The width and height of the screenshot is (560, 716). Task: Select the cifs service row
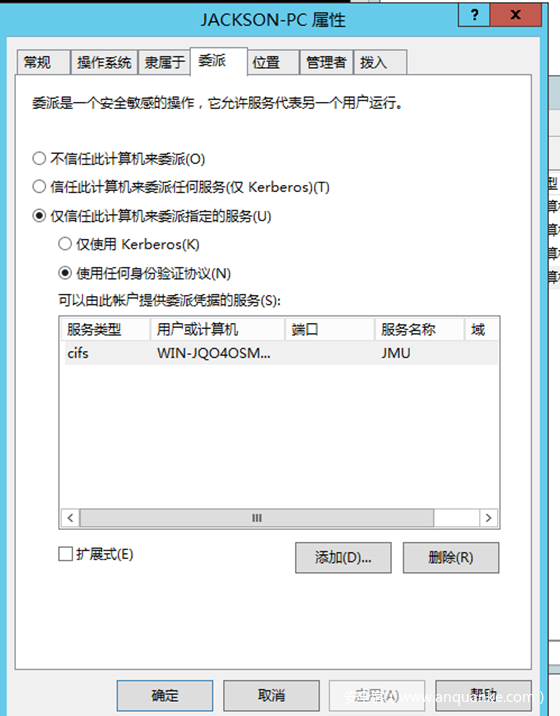280,353
